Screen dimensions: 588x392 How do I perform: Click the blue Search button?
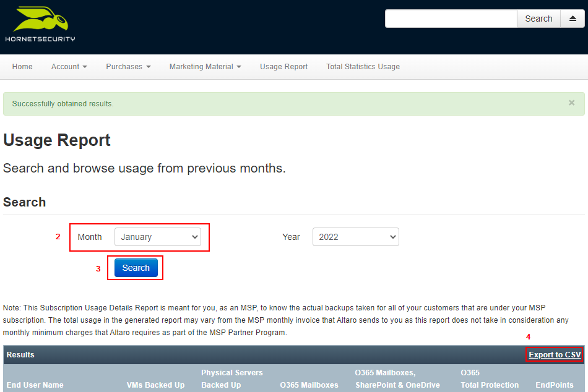point(136,268)
